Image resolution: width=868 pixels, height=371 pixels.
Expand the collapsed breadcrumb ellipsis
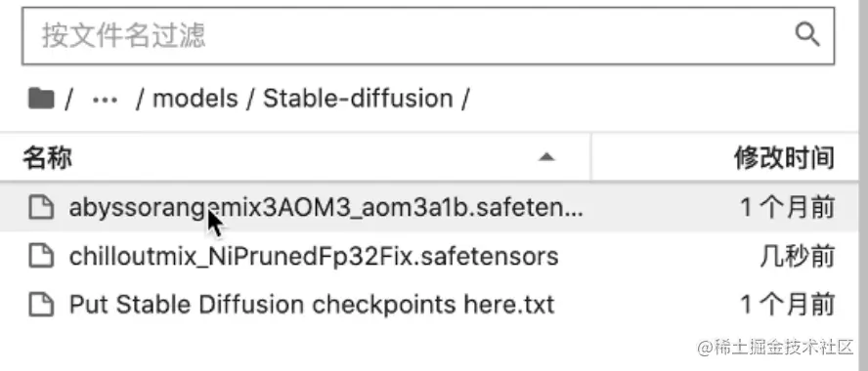point(106,100)
